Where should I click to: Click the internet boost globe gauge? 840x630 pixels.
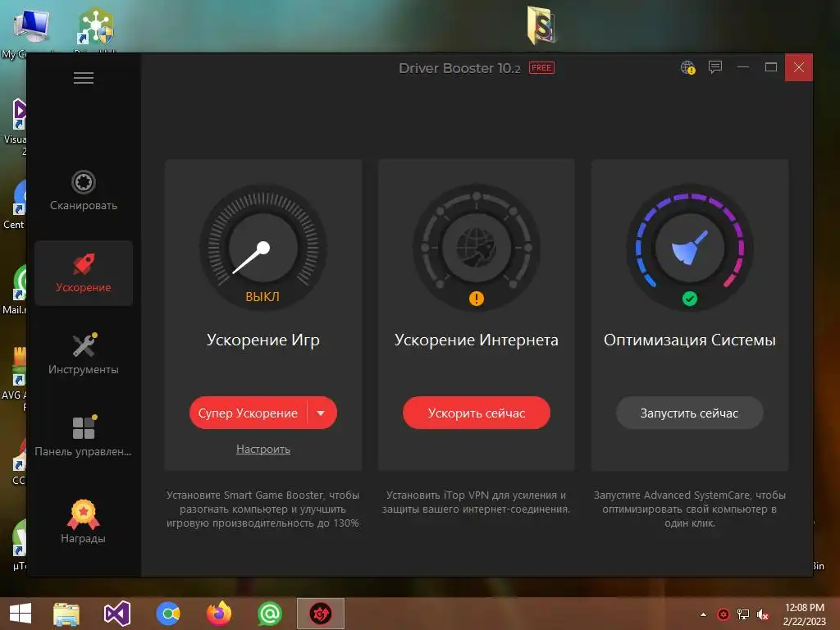477,248
